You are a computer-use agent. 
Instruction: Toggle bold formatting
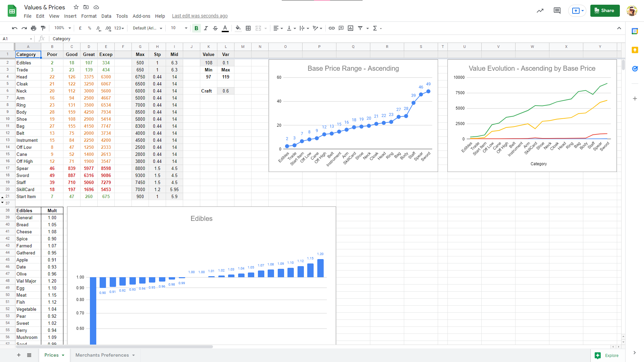[x=196, y=28]
